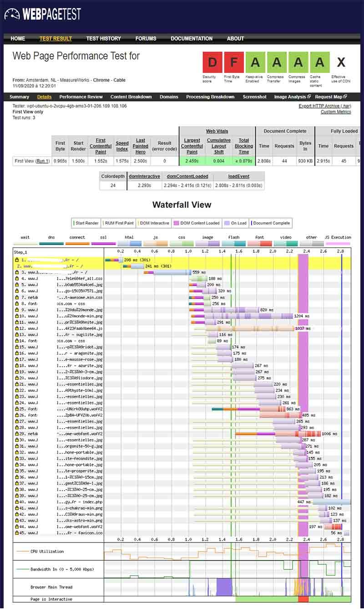Click the red D security score grade
Screen dimensions: 364x609
(x=212, y=62)
